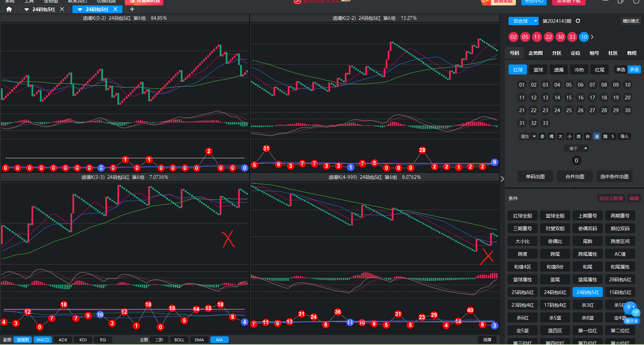
Task: Click drawn red ball 22 in result row
Action: click(549, 37)
